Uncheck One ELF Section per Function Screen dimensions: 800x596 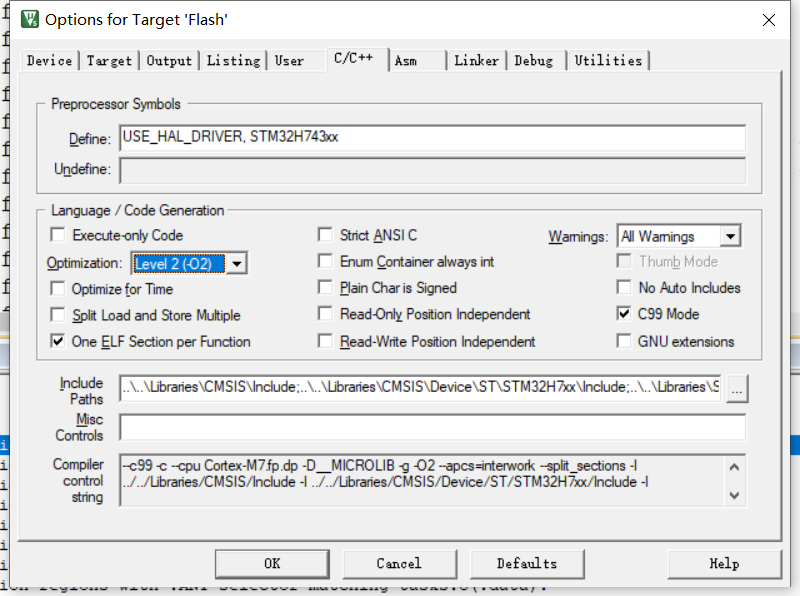[x=58, y=341]
